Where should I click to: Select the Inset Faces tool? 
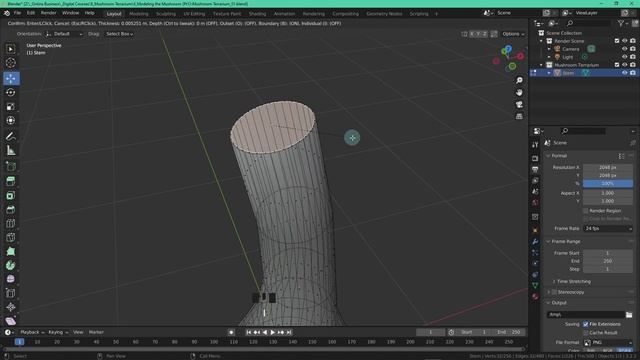click(11, 195)
